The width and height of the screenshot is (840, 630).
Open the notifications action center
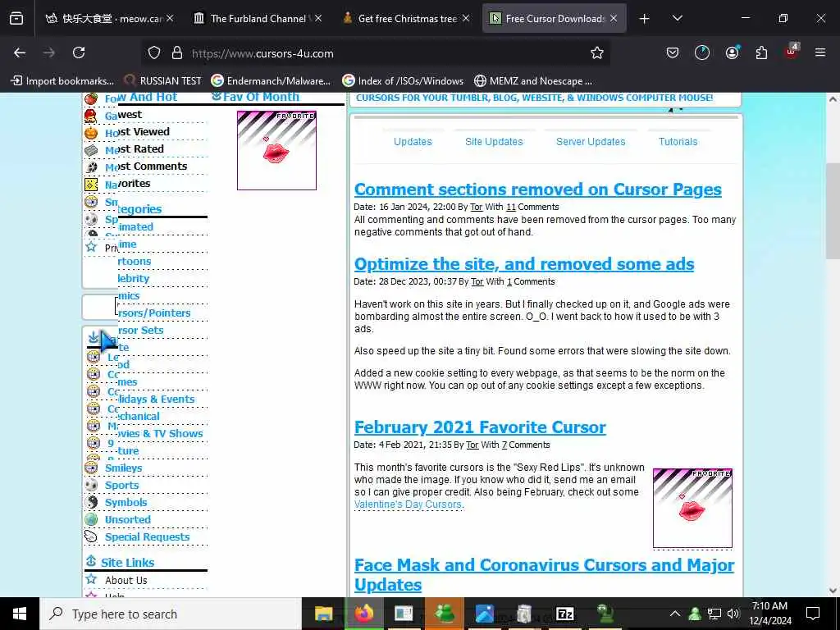[x=813, y=614]
